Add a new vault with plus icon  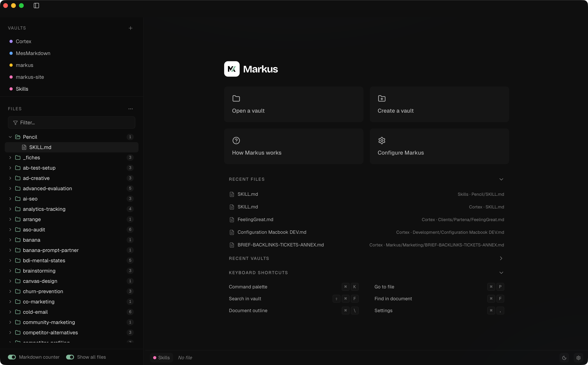click(x=131, y=28)
